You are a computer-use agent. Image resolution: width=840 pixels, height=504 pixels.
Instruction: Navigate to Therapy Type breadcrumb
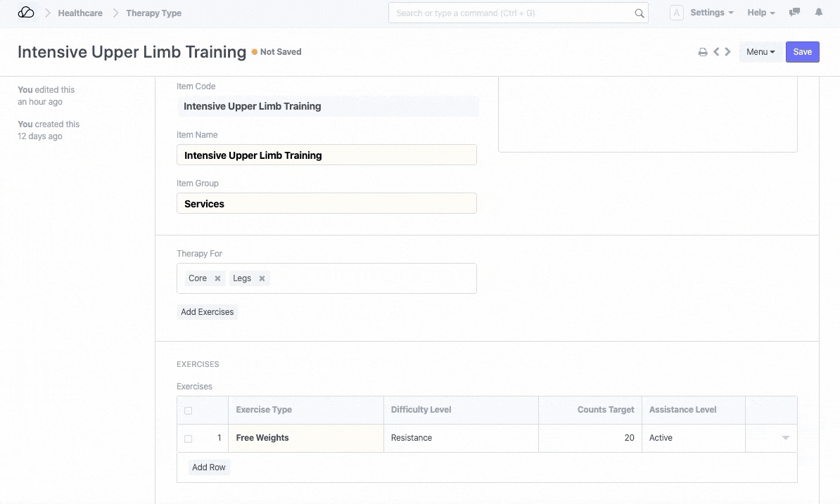pos(153,13)
